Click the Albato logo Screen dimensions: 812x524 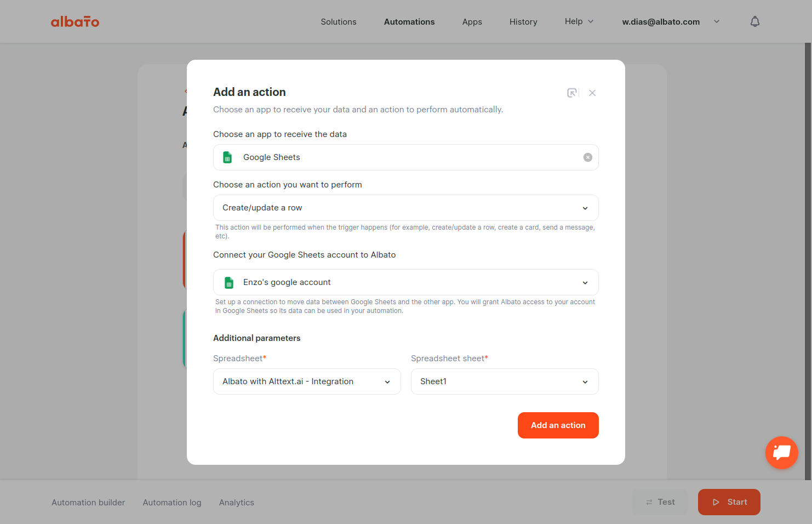75,21
